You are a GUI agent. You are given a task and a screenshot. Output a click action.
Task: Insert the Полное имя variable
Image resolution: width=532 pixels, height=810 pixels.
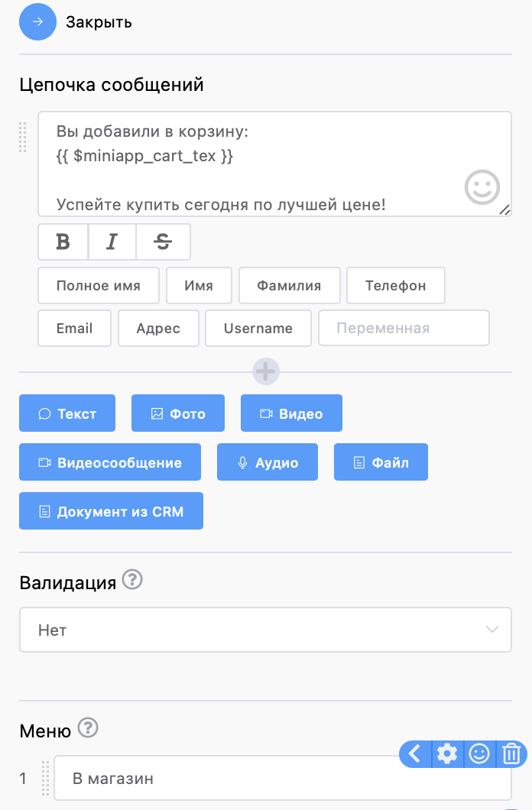(x=99, y=286)
